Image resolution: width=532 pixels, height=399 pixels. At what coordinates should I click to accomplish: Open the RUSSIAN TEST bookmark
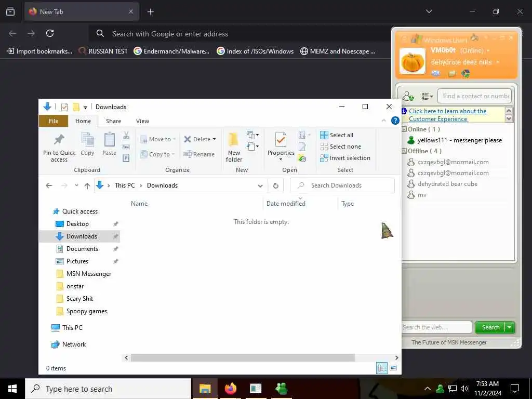click(103, 51)
